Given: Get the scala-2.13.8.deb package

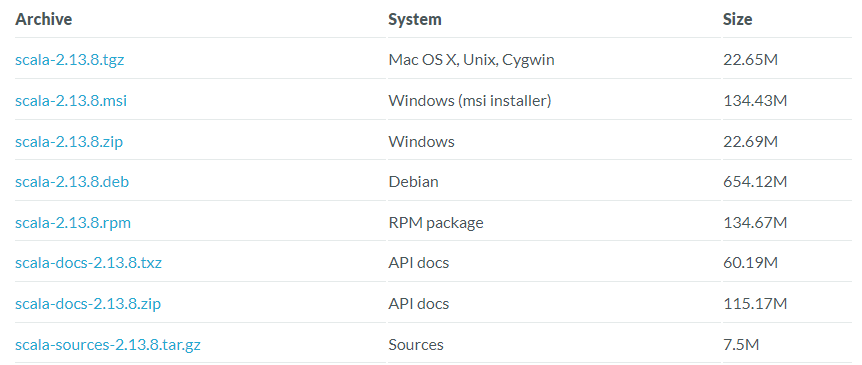Looking at the screenshot, I should pyautogui.click(x=72, y=182).
